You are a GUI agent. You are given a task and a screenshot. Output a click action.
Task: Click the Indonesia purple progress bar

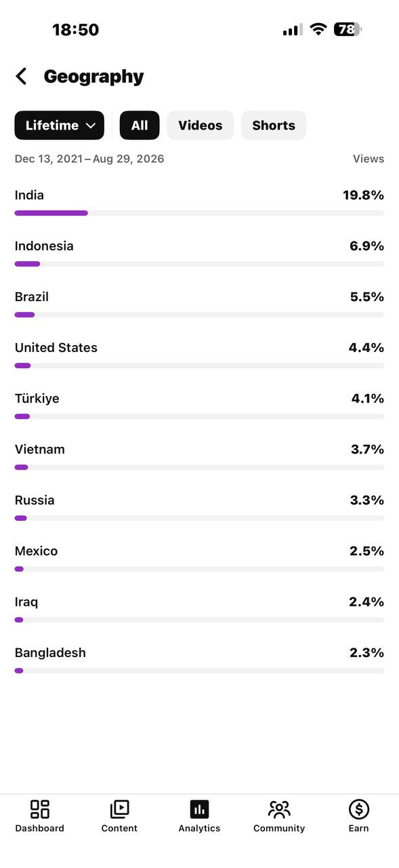[x=27, y=264]
